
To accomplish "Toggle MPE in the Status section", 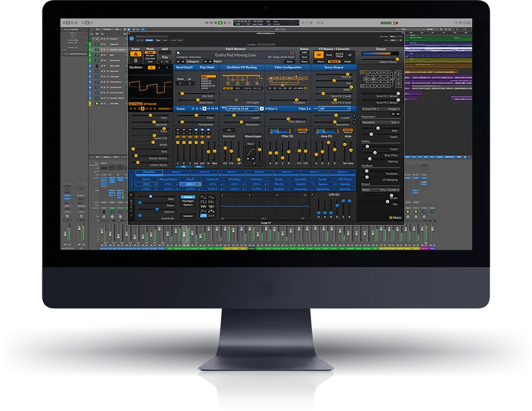I will [x=305, y=52].
